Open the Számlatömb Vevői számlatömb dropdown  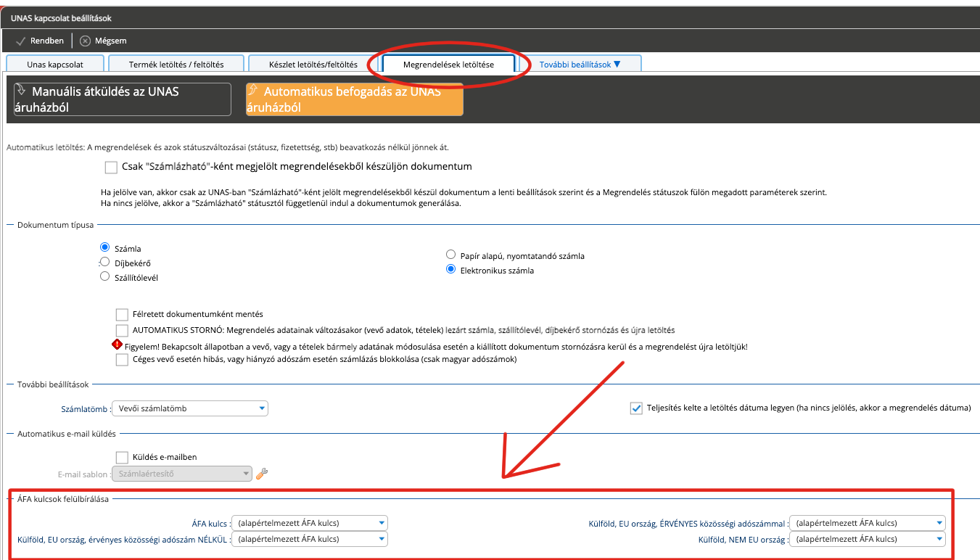click(x=191, y=408)
